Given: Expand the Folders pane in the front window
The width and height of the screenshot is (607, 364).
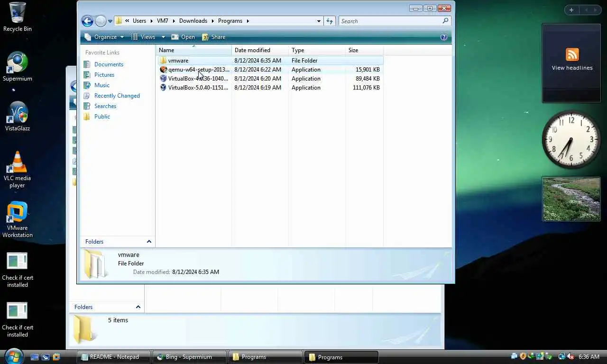Looking at the screenshot, I should pyautogui.click(x=149, y=242).
